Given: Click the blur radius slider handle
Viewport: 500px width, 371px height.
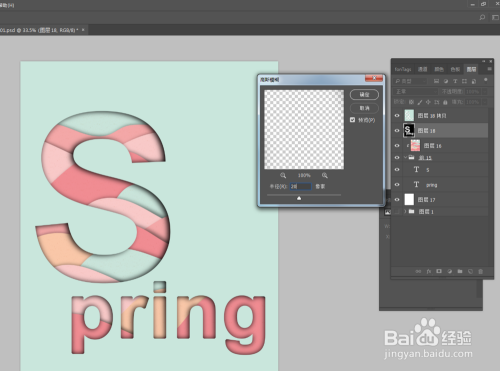Looking at the screenshot, I should (299, 198).
